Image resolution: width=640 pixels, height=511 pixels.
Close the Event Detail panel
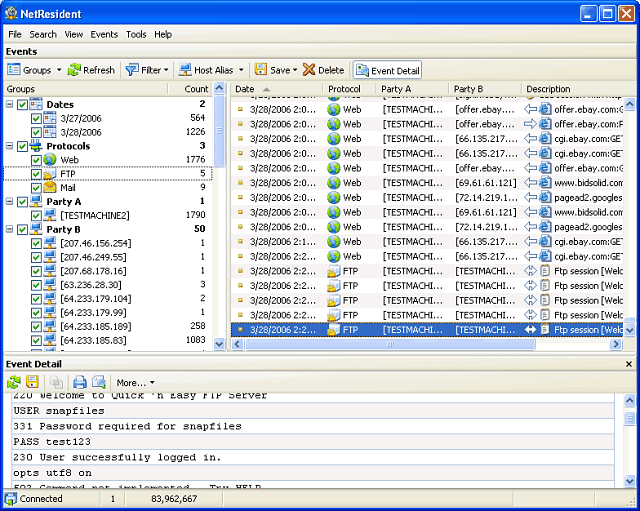pyautogui.click(x=629, y=364)
